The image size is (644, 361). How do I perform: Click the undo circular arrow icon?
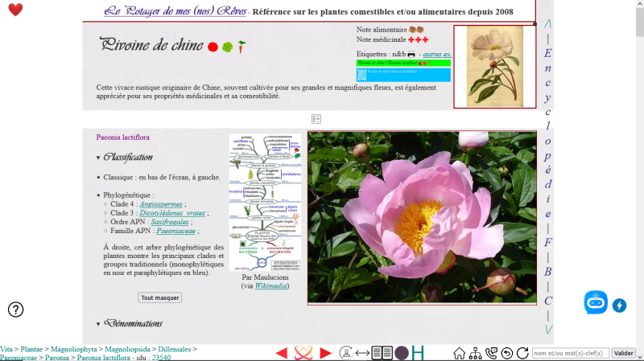(507, 353)
